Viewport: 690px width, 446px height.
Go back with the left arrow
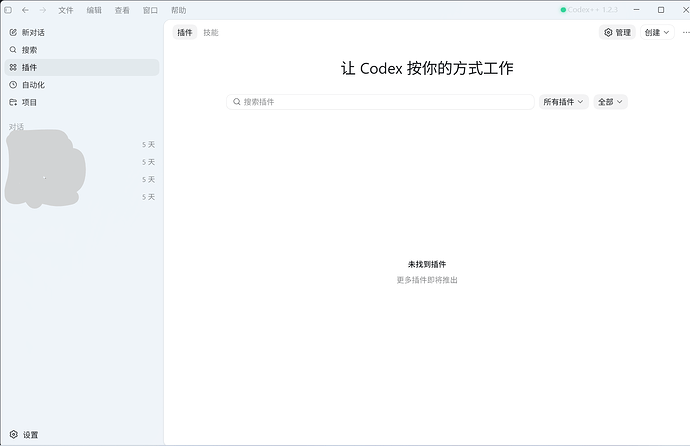pos(25,10)
